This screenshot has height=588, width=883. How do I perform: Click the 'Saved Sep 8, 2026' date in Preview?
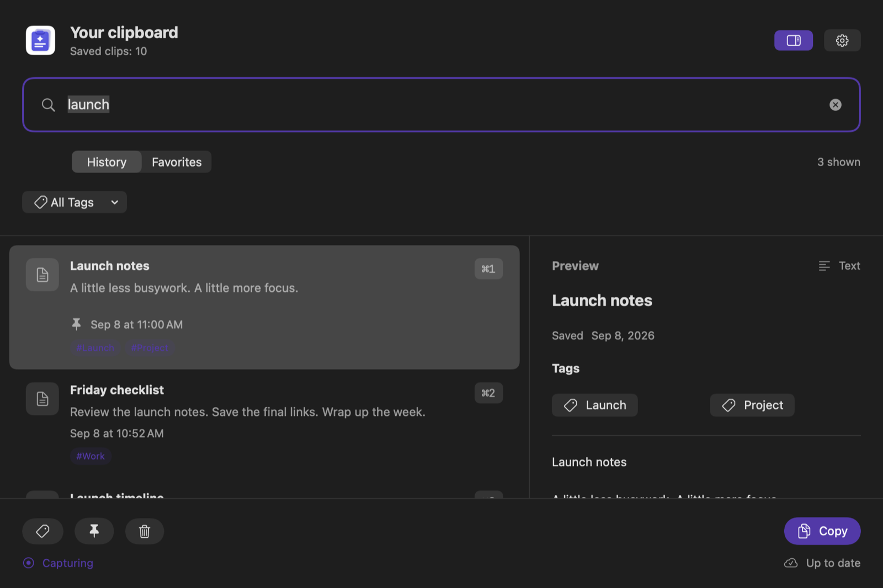(603, 336)
